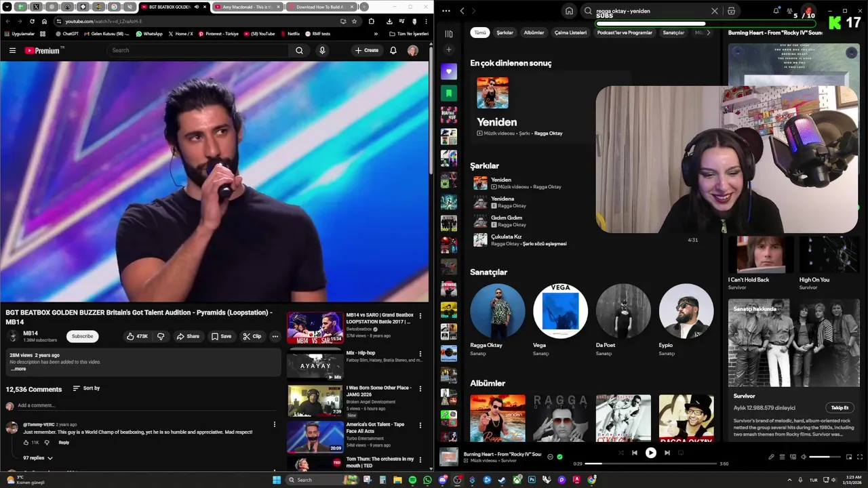Image resolution: width=868 pixels, height=488 pixels.
Task: Open Chrome downloads icon
Action: tap(389, 21)
